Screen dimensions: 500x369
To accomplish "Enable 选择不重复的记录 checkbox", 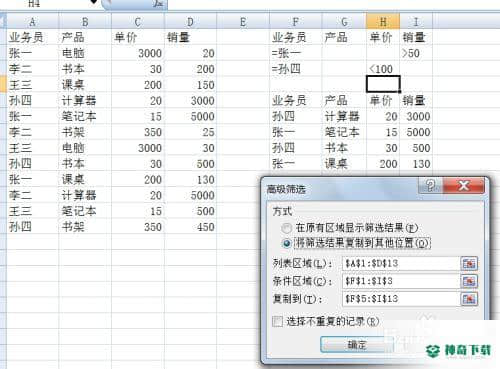I will coord(277,321).
